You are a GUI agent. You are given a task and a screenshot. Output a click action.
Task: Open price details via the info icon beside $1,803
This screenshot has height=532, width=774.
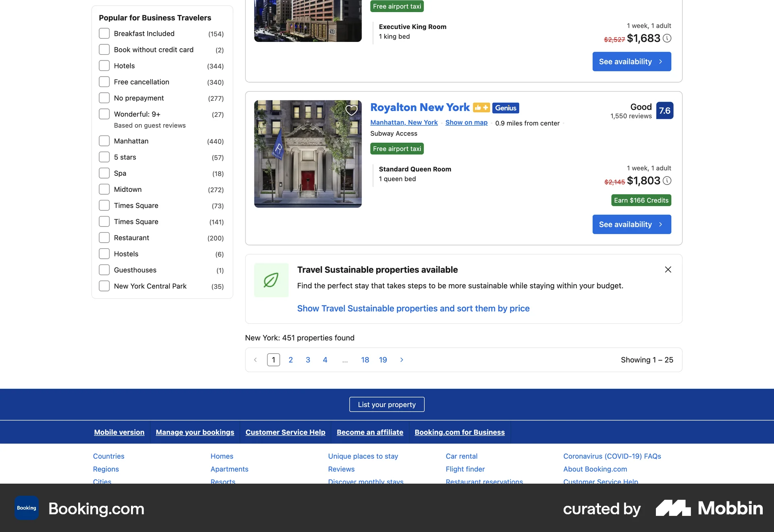(668, 181)
